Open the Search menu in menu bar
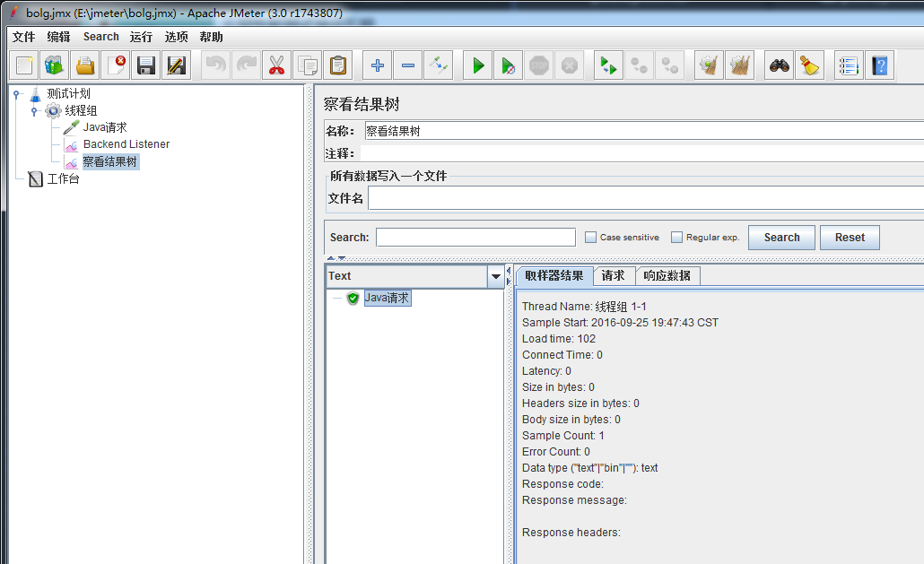This screenshot has height=564, width=924. [x=100, y=37]
